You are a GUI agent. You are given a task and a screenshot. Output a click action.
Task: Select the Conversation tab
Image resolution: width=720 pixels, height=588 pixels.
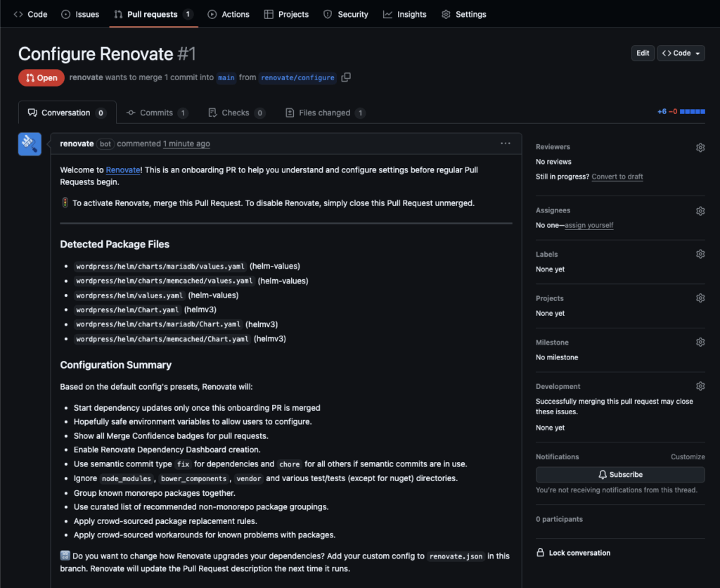pos(67,113)
